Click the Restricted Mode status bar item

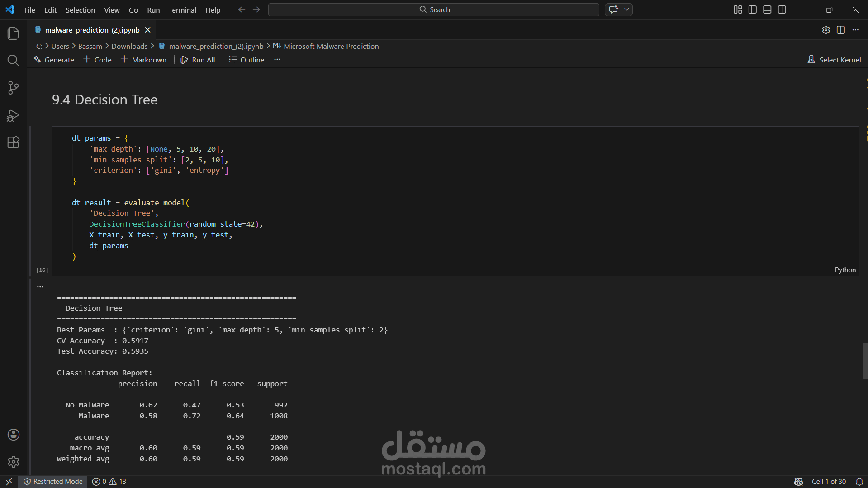coord(53,481)
